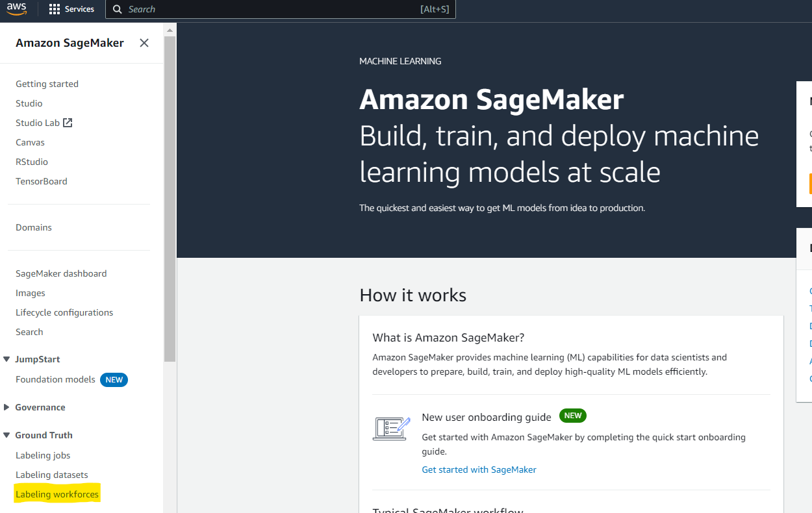The height and width of the screenshot is (513, 812).
Task: Click the sidebar vertical scrollbar thumb
Action: coord(170,194)
